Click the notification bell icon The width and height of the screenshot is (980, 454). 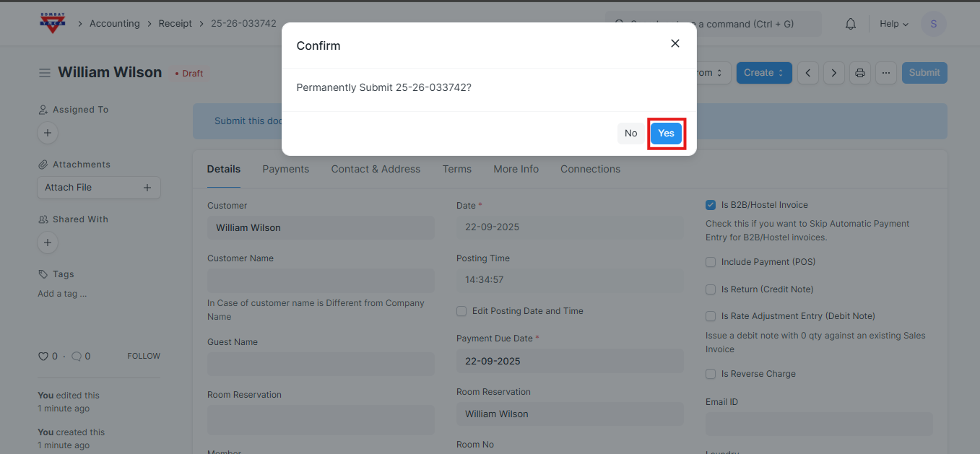click(850, 24)
